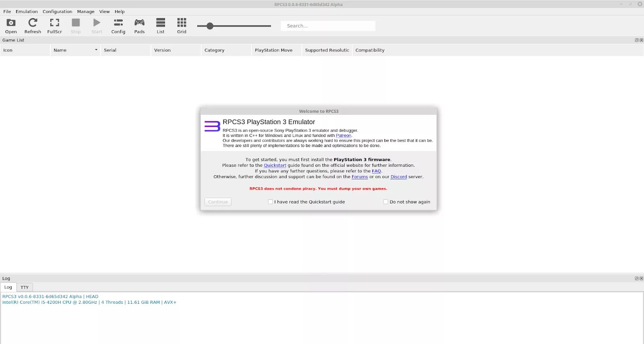Open the FAQ link

pyautogui.click(x=376, y=171)
